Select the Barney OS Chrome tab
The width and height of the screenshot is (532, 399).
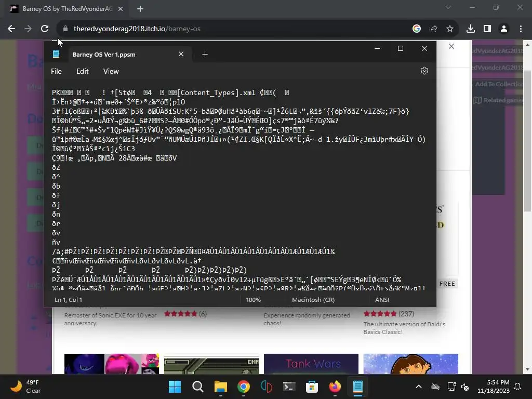pos(66,9)
